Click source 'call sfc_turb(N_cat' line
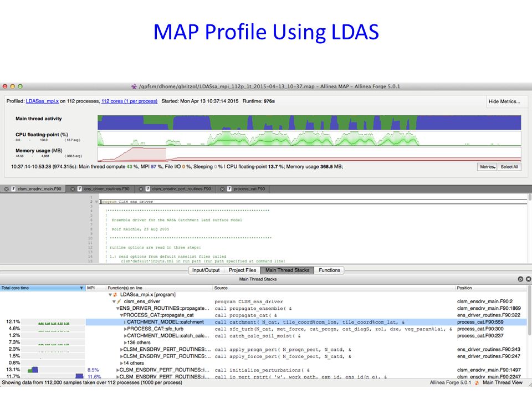Screen dimensions: 532x399 [x=333, y=329]
